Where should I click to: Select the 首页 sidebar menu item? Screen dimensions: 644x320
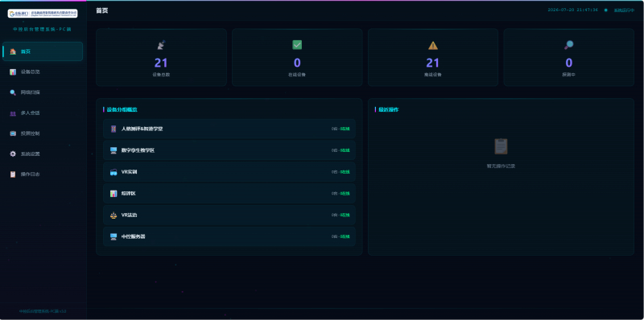[x=43, y=51]
